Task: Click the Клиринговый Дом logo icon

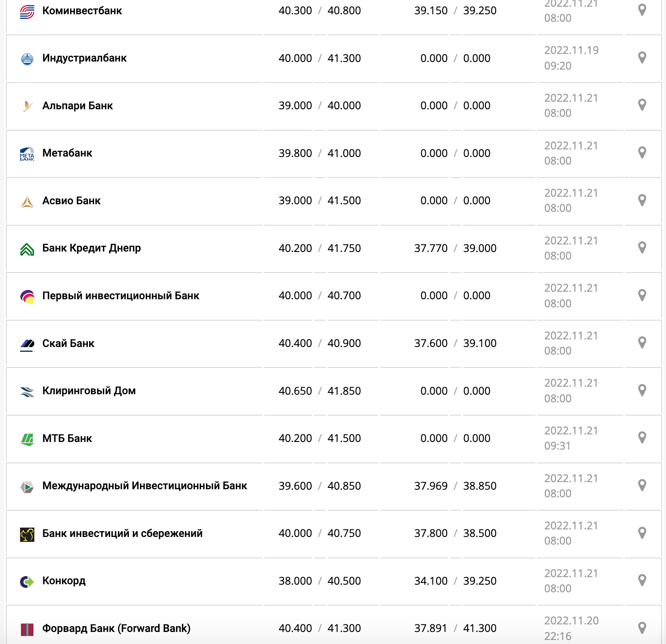Action: (27, 392)
